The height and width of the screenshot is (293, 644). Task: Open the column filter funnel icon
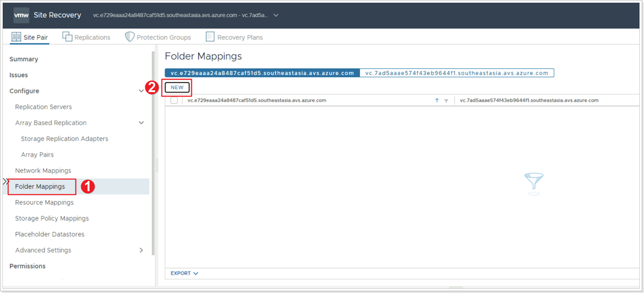446,101
